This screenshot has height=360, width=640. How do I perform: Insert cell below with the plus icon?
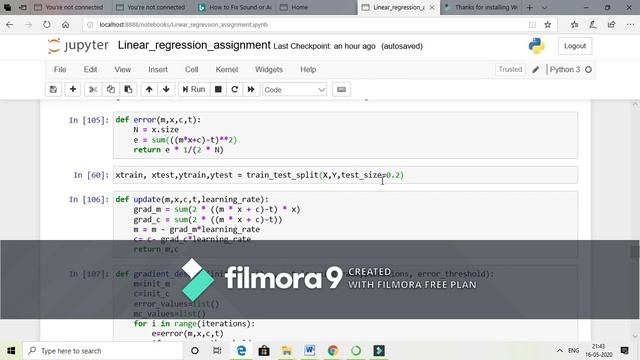tap(73, 89)
